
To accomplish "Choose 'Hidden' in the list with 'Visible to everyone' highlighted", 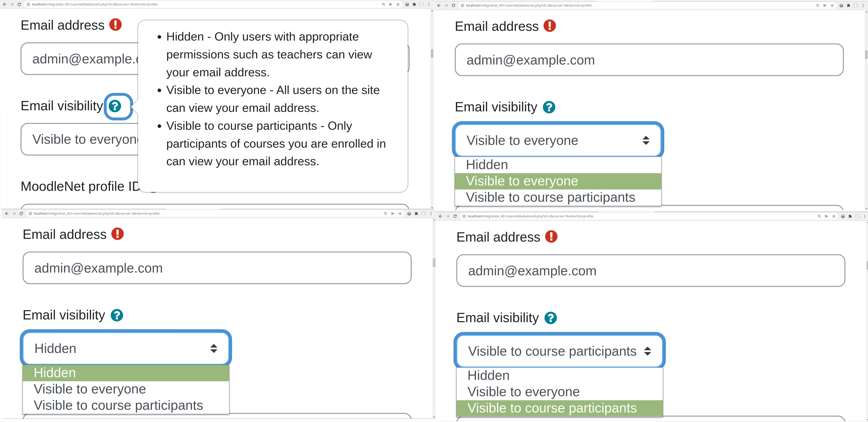I will tap(558, 165).
